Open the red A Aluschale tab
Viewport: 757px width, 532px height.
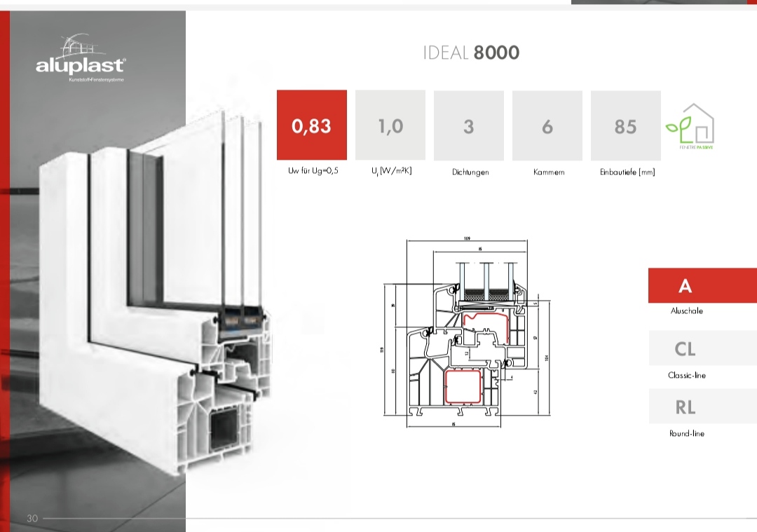(702, 285)
